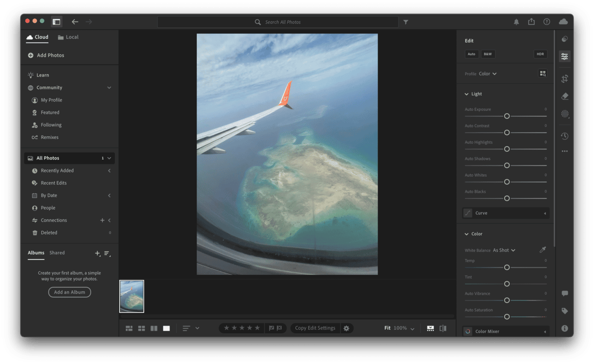Open the notifications bell
This screenshot has height=364, width=594.
pos(516,22)
